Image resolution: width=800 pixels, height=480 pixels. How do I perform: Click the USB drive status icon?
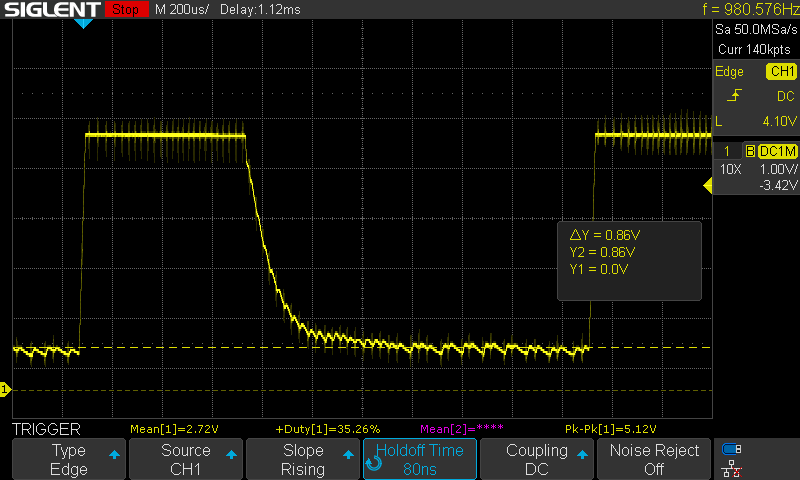[x=732, y=449]
